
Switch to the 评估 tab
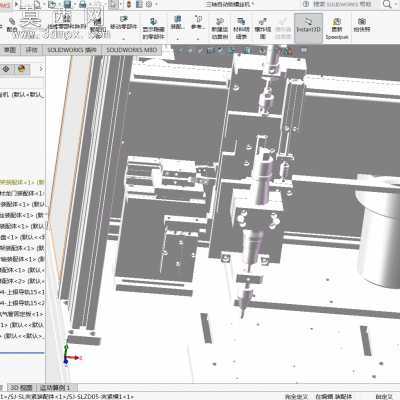click(32, 50)
